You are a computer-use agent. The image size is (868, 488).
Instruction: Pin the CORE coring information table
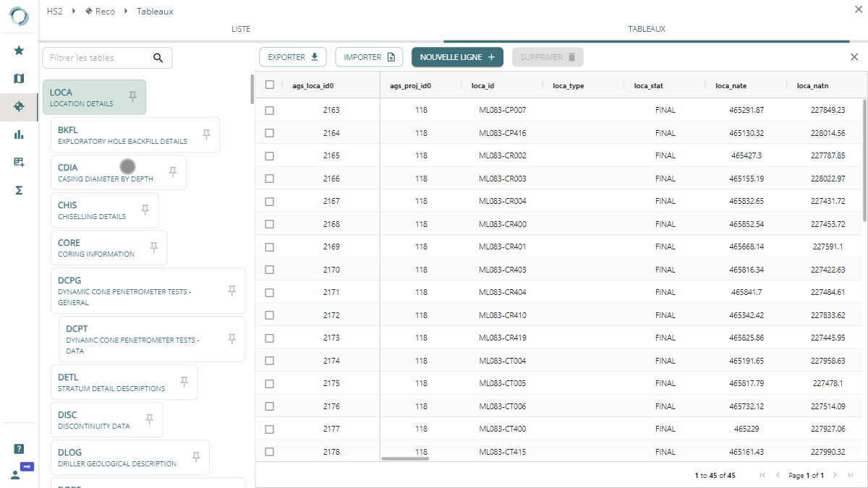click(153, 247)
